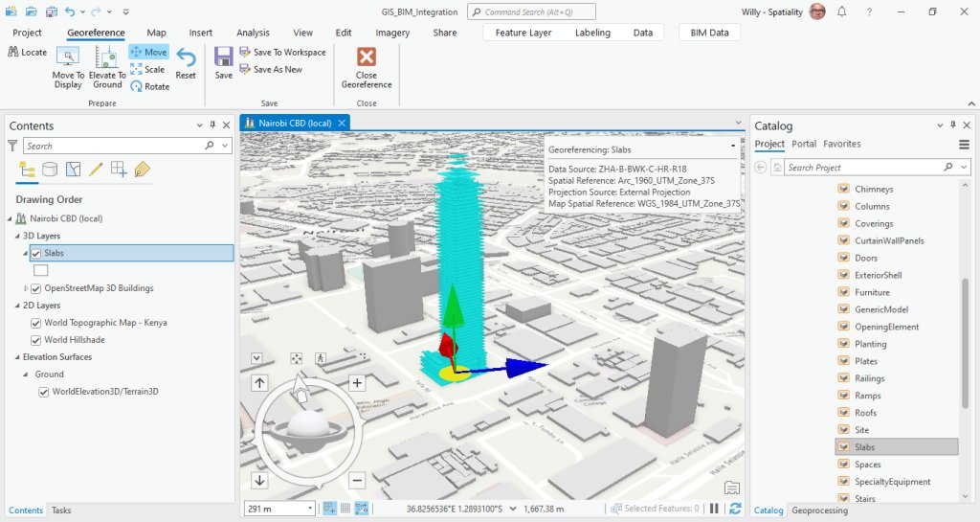The width and height of the screenshot is (980, 522).
Task: Show List By Snapping view
Action: [119, 170]
